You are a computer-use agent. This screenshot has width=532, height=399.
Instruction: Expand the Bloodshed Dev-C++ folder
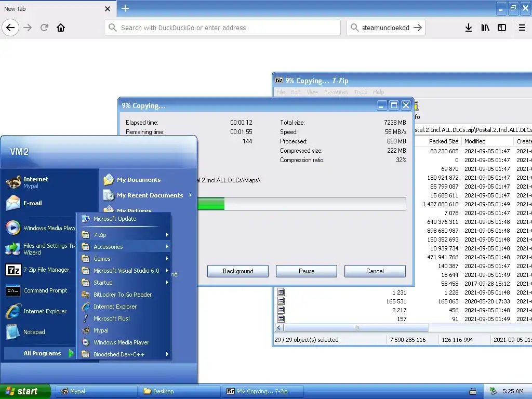pyautogui.click(x=124, y=354)
